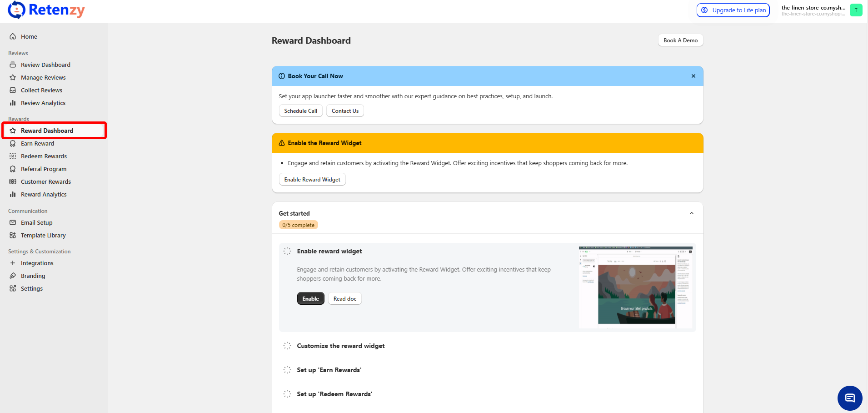Mark the Customize the reward widget step circle
The width and height of the screenshot is (868, 413).
click(x=287, y=346)
